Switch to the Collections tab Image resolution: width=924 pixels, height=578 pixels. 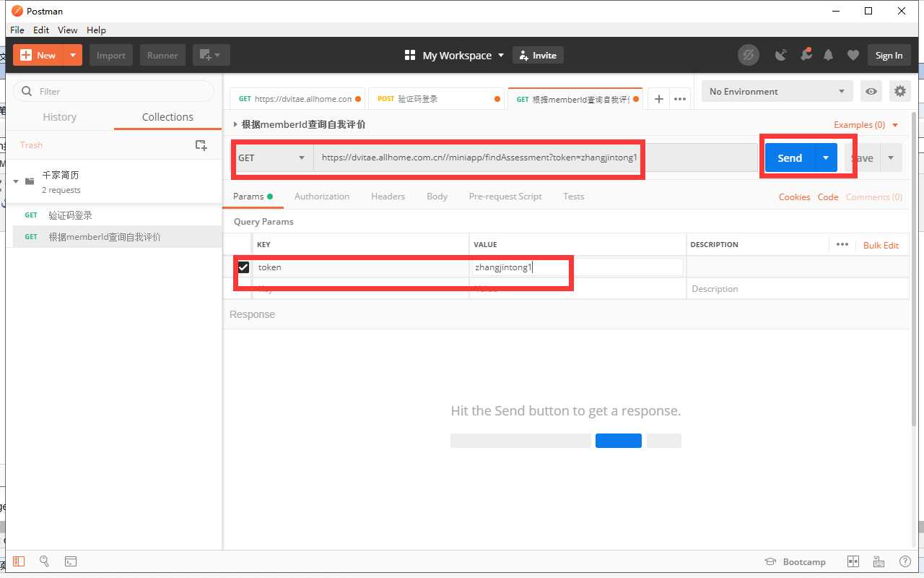(x=167, y=117)
